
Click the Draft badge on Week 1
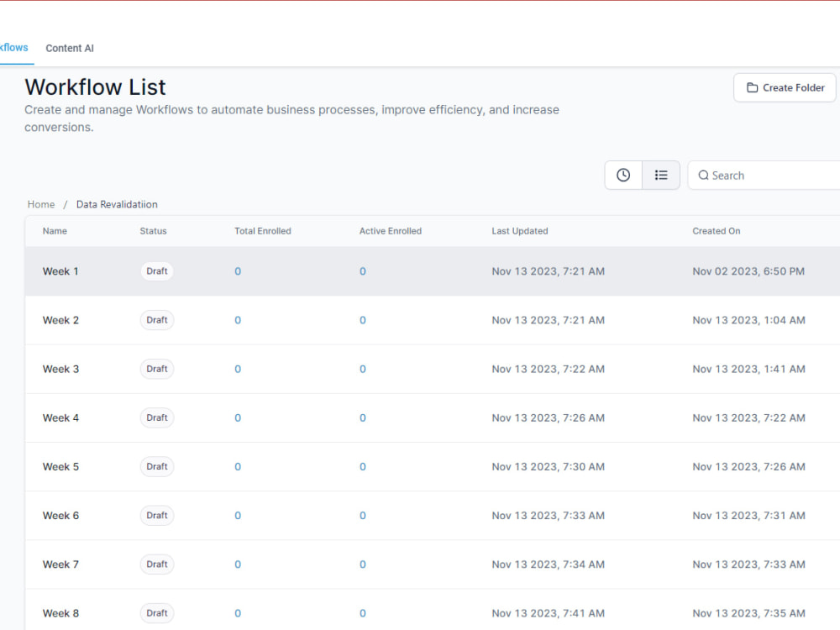(156, 271)
